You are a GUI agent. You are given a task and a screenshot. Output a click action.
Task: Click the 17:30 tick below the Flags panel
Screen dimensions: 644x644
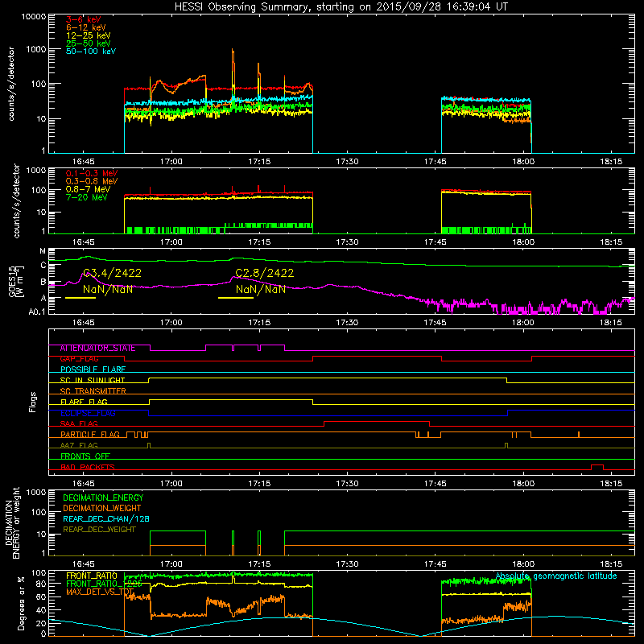pos(347,484)
